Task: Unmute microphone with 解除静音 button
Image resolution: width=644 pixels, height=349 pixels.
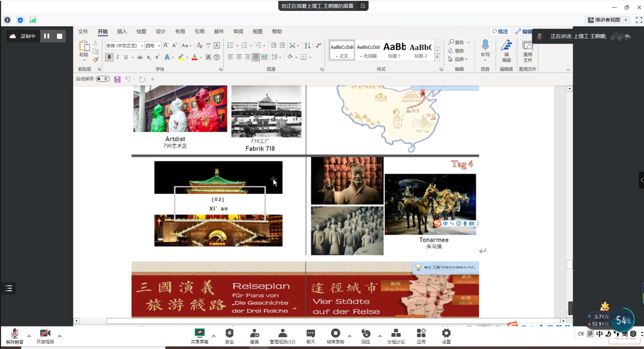Action: click(x=15, y=336)
